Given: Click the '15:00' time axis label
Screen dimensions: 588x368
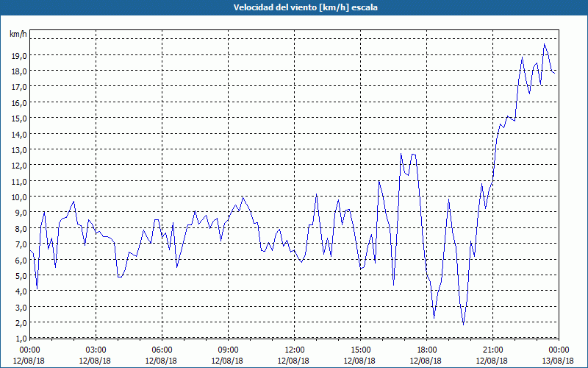Looking at the screenshot, I should point(360,350).
